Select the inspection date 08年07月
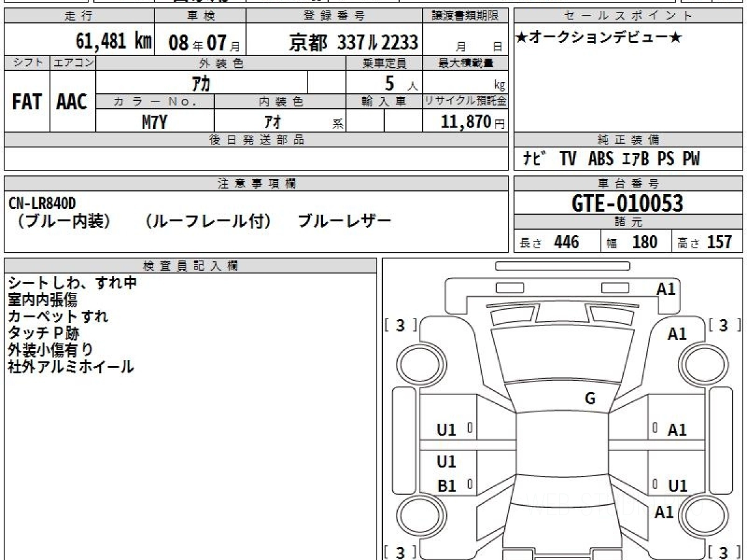Screen dimensions: 747x560 click(x=204, y=43)
